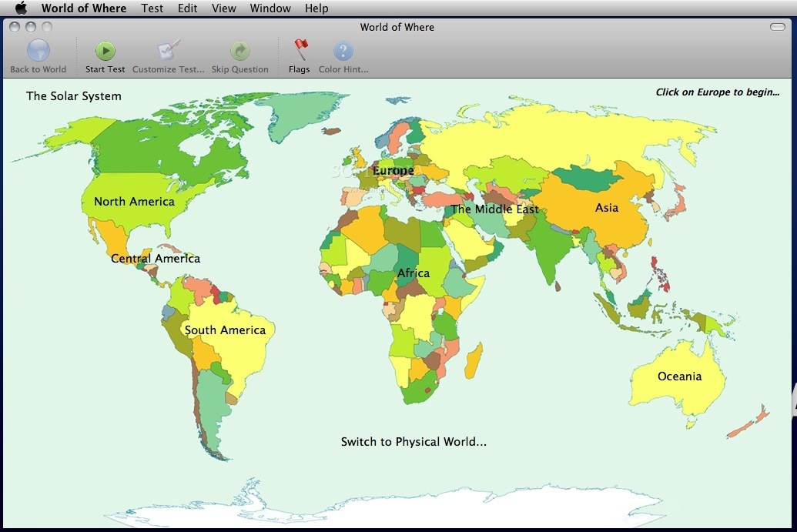Click Madagascar island on the map
Screen dimensions: 797x532
[474, 361]
